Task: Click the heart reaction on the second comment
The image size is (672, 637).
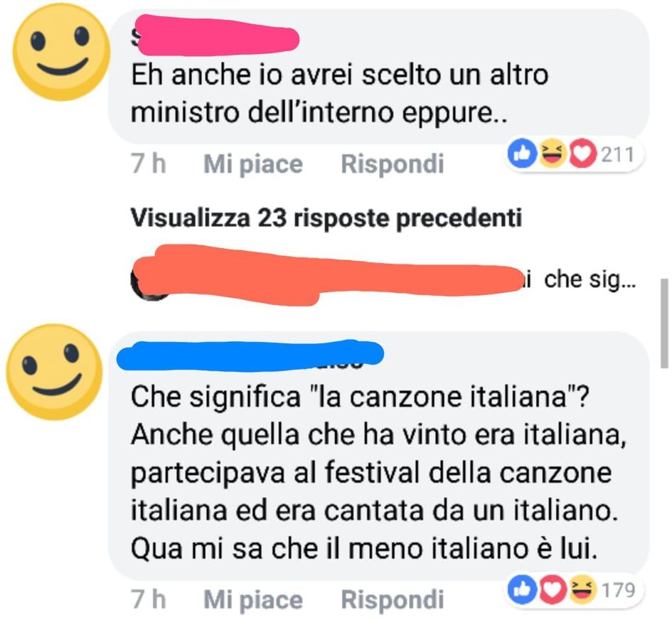Action: coord(552,589)
